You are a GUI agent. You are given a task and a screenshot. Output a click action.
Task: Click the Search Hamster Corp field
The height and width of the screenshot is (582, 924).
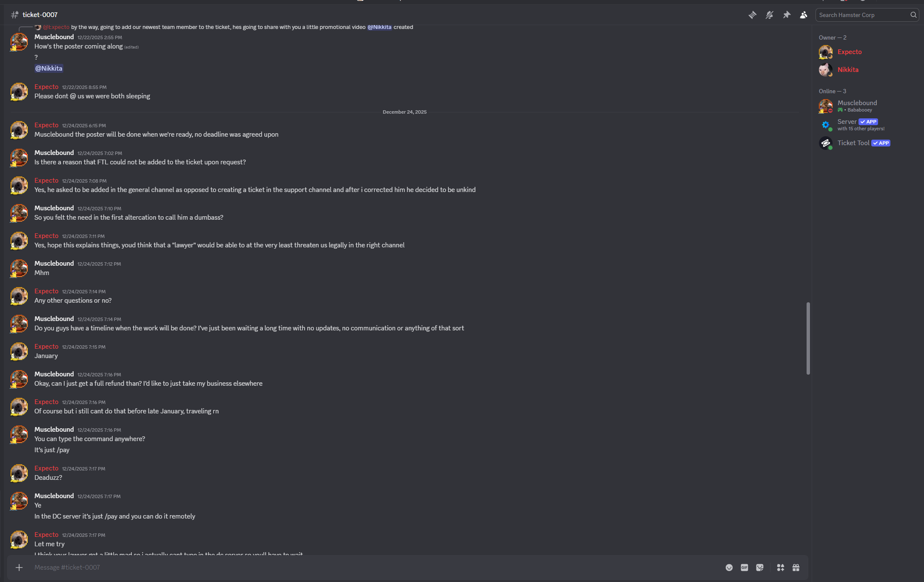tap(863, 15)
